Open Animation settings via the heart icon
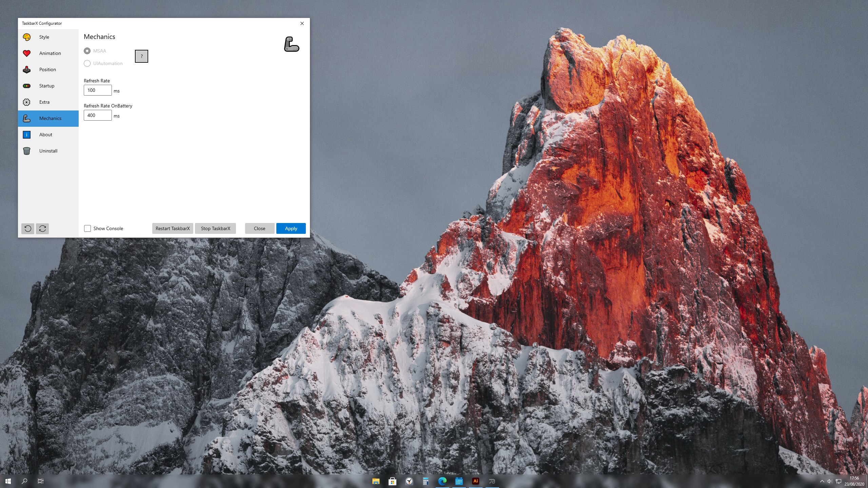 pyautogui.click(x=27, y=53)
